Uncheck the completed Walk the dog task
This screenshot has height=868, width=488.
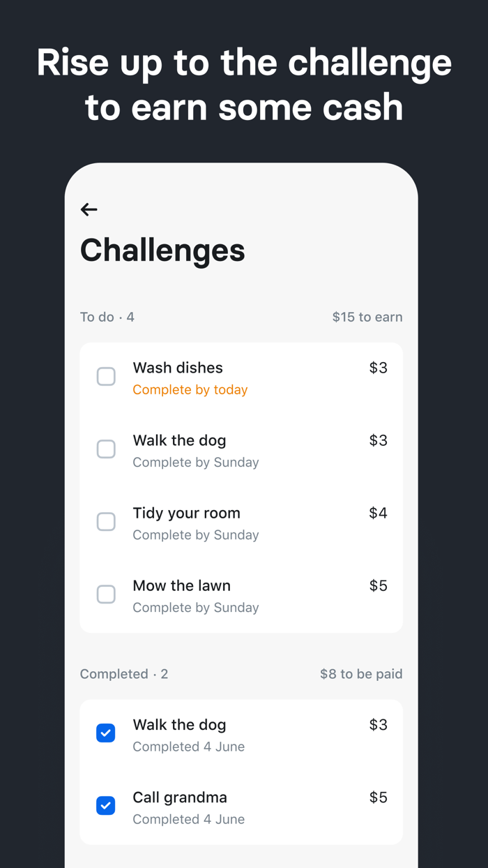(x=106, y=733)
